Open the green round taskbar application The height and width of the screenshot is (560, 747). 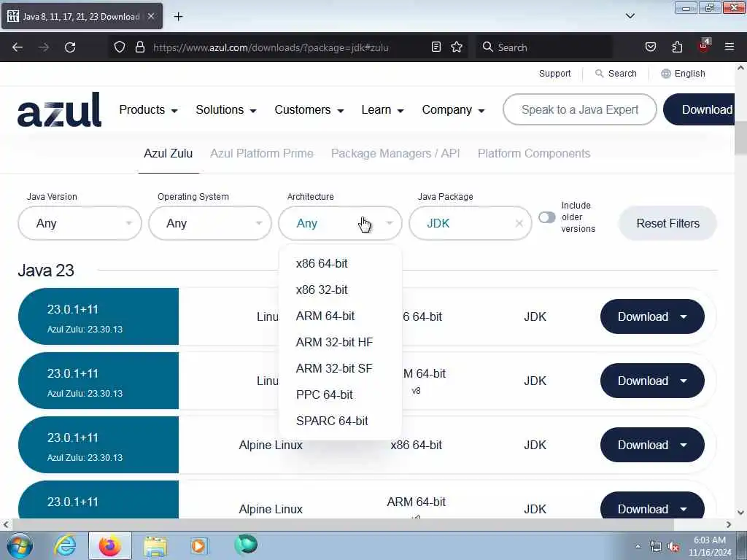[246, 545]
